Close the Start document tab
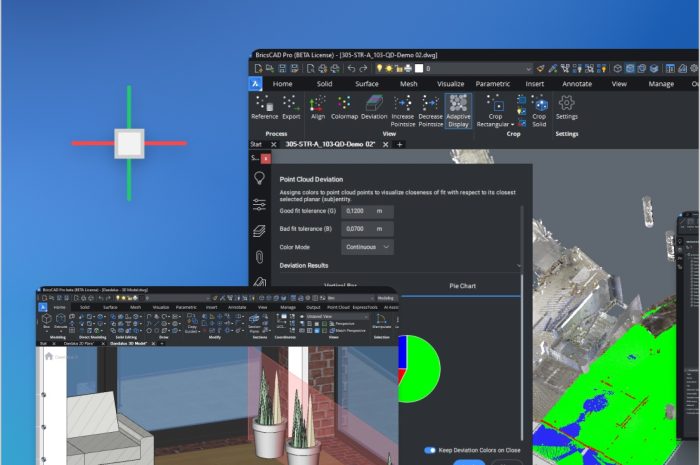This screenshot has width=700, height=465. (274, 145)
